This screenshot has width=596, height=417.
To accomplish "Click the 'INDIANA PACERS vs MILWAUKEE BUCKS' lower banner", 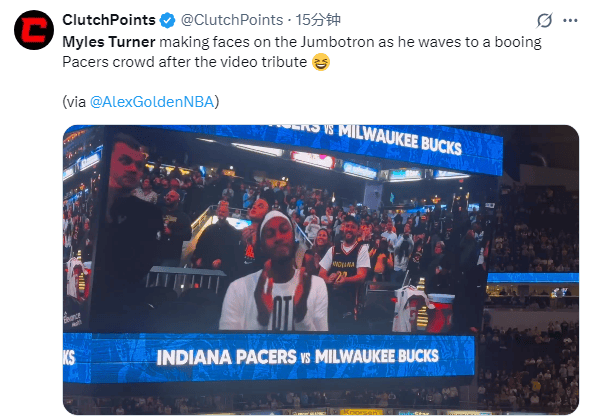I will click(298, 357).
